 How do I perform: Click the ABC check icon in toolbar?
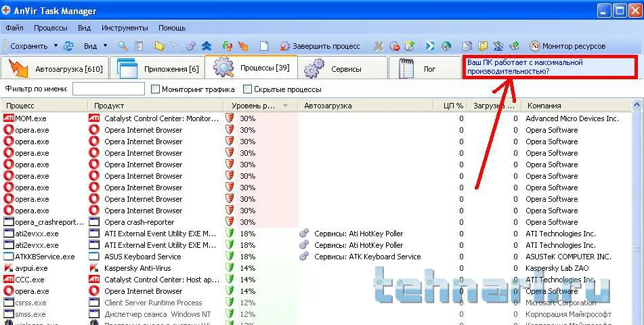[498, 46]
